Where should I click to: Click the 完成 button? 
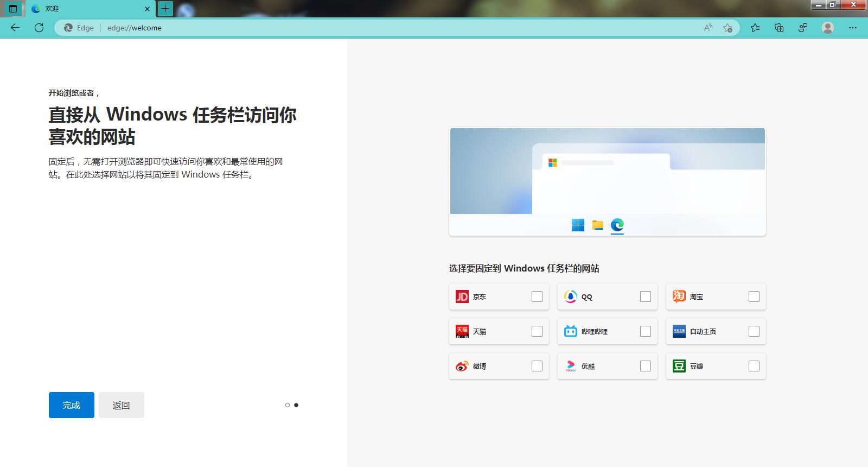72,405
